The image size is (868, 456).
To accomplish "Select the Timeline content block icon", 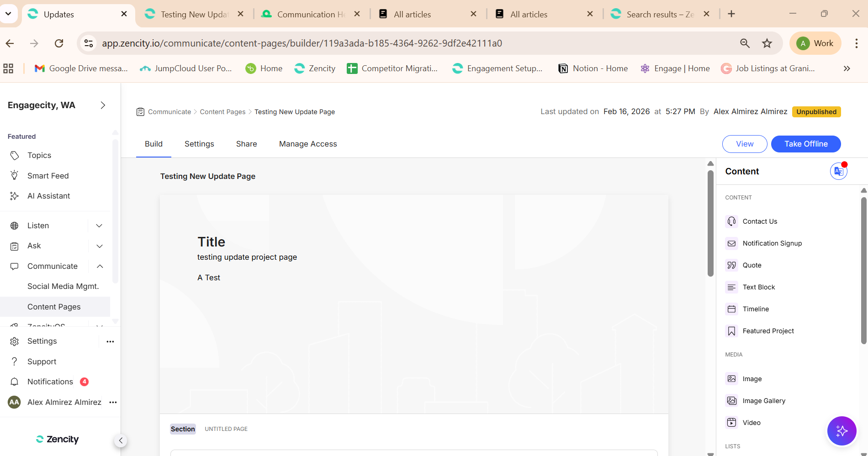I will (x=731, y=309).
